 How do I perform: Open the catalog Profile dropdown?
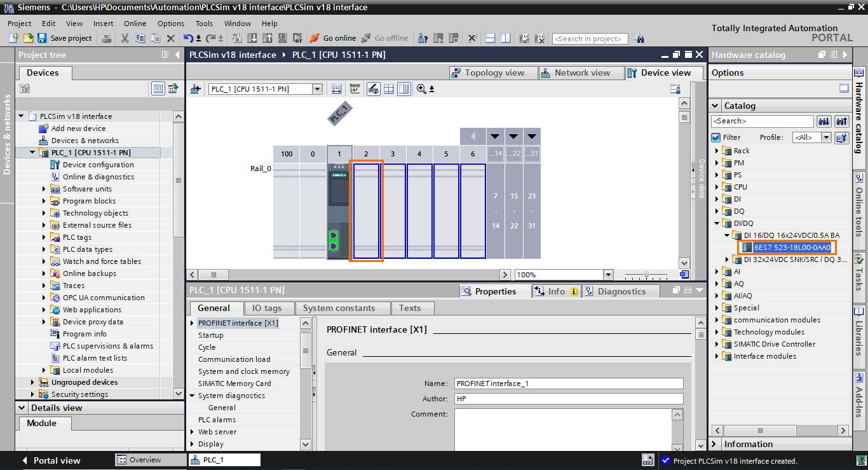826,137
